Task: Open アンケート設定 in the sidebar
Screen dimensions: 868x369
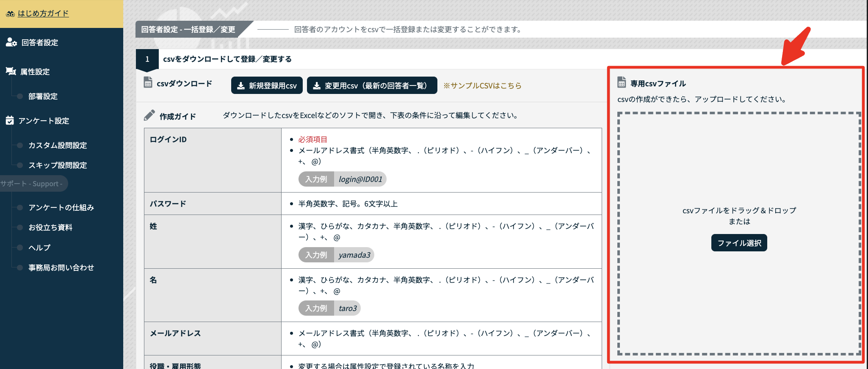Action: 44,121
